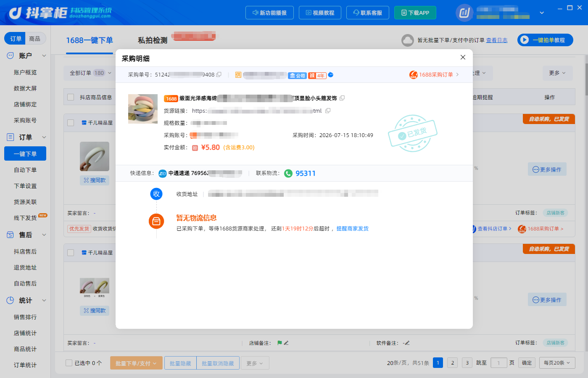588x378 pixels.
Task: Collapse the 订单 sidebar section
Action: pyautogui.click(x=44, y=137)
